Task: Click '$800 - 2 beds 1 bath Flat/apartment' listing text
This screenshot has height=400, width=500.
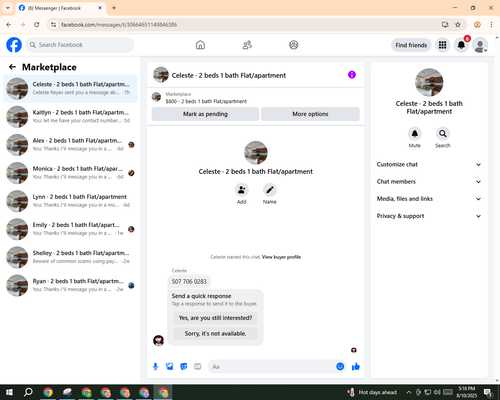Action: (x=206, y=101)
